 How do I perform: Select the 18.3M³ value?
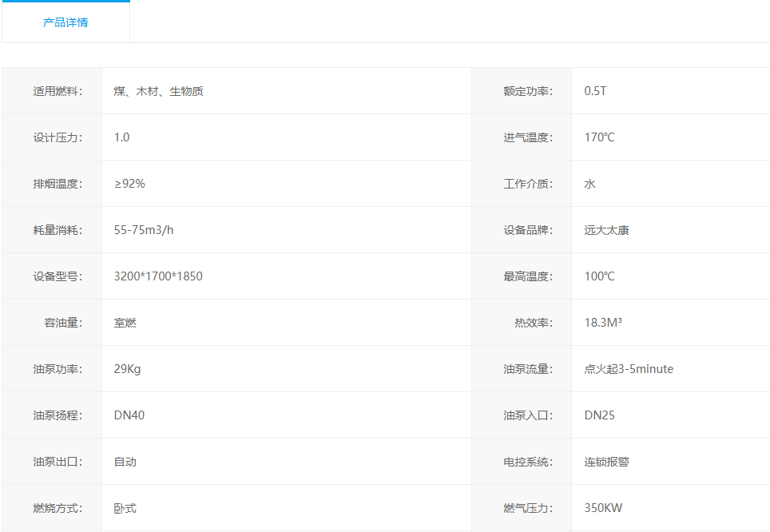[603, 323]
